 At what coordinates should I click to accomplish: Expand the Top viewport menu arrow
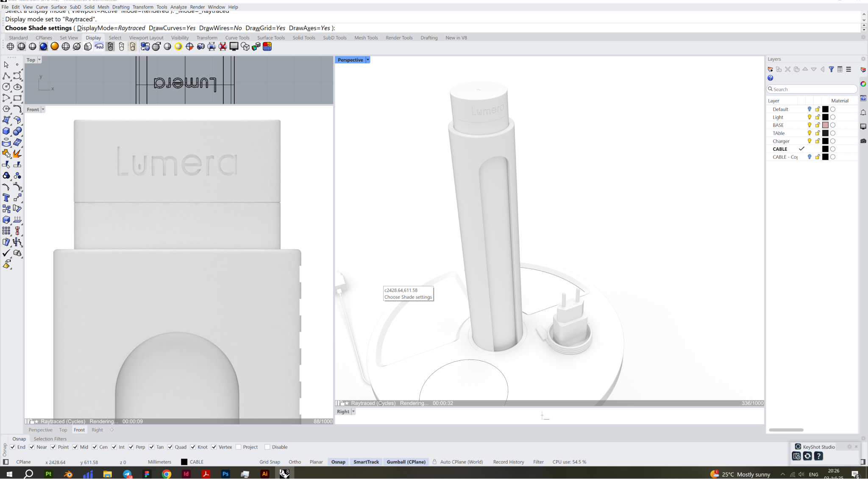[x=39, y=60]
